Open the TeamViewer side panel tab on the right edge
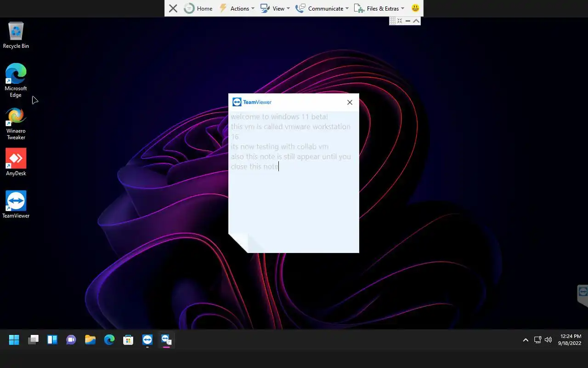The image size is (588, 368). (x=582, y=295)
